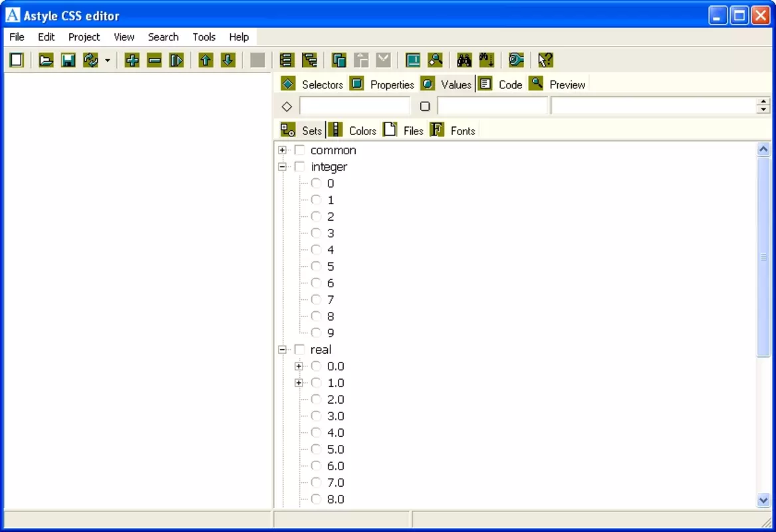Click the tree row labeled 7
Image resolution: width=776 pixels, height=532 pixels.
pyautogui.click(x=330, y=299)
